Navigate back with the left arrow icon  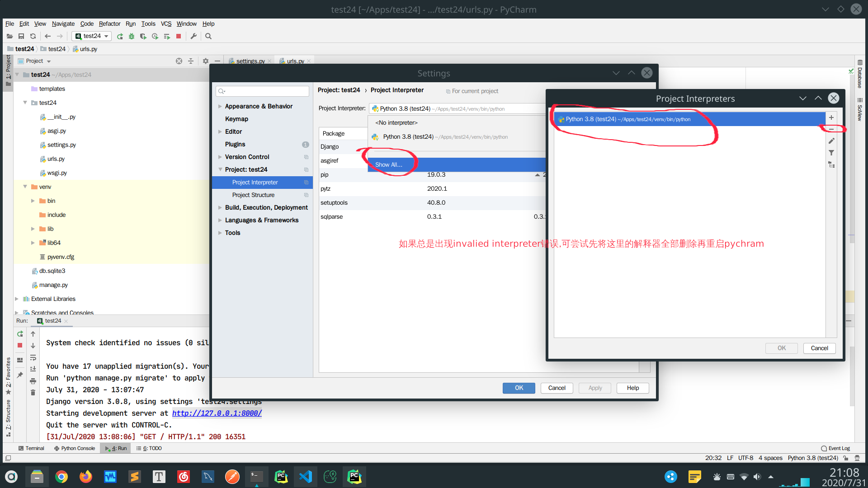click(x=47, y=36)
